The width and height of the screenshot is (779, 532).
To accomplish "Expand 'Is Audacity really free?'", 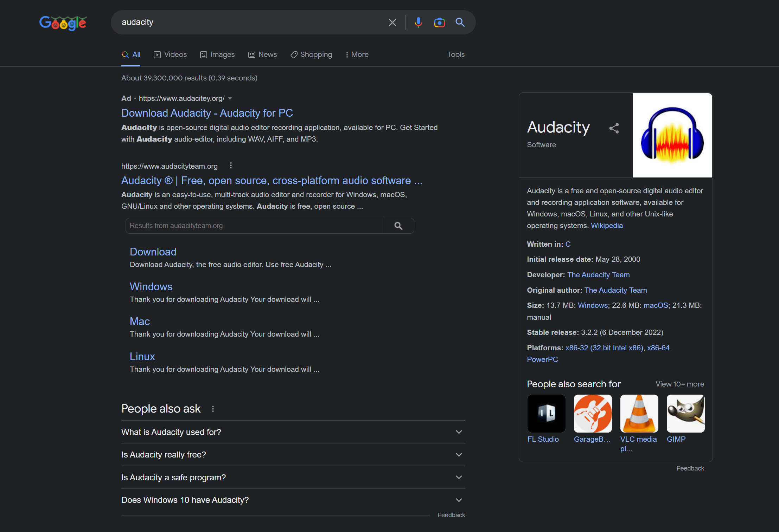I will [x=293, y=455].
